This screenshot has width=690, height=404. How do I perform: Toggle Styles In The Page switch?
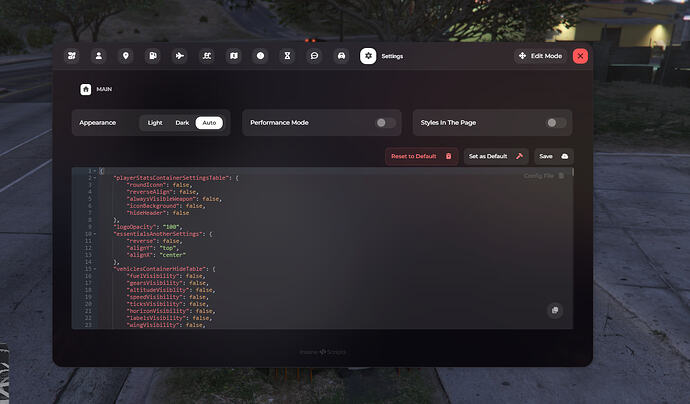[556, 123]
